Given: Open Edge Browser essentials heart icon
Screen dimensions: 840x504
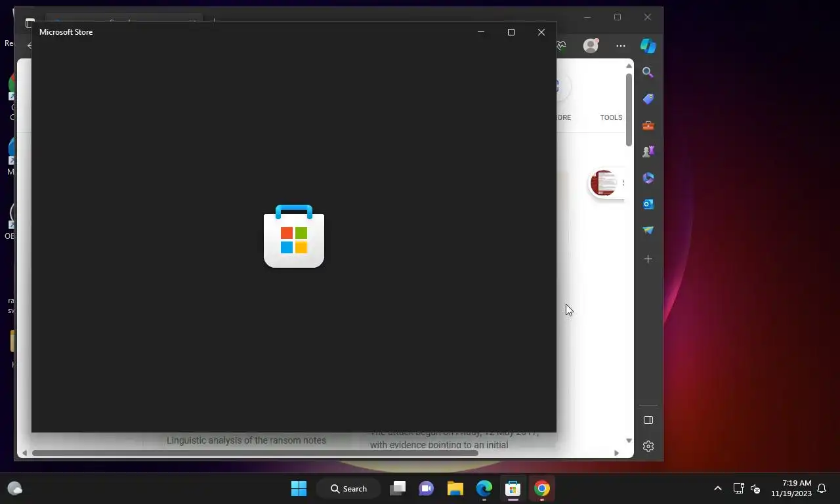Looking at the screenshot, I should pos(561,45).
